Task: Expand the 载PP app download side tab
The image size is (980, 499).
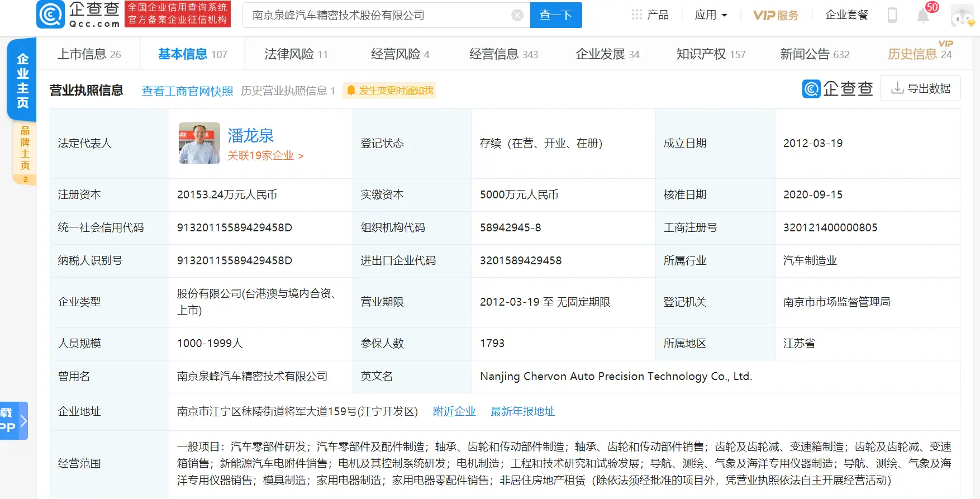Action: pyautogui.click(x=13, y=421)
